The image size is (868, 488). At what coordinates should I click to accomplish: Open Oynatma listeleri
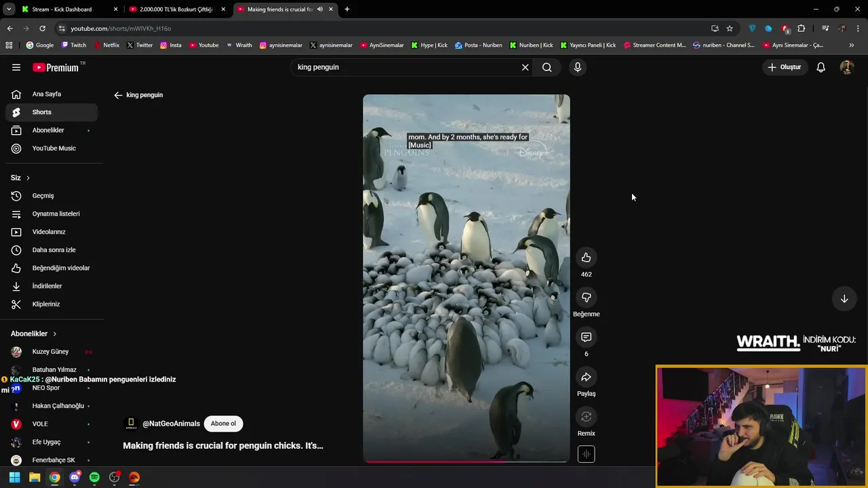(x=51, y=213)
